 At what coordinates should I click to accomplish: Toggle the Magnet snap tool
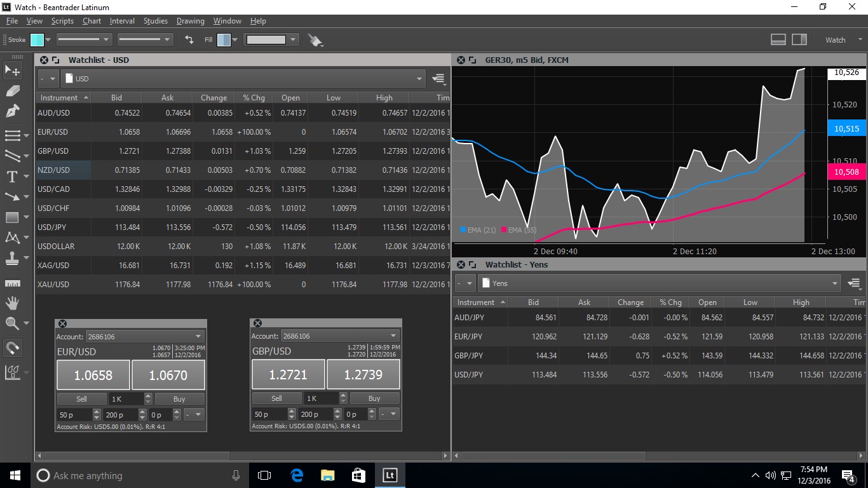(x=13, y=348)
